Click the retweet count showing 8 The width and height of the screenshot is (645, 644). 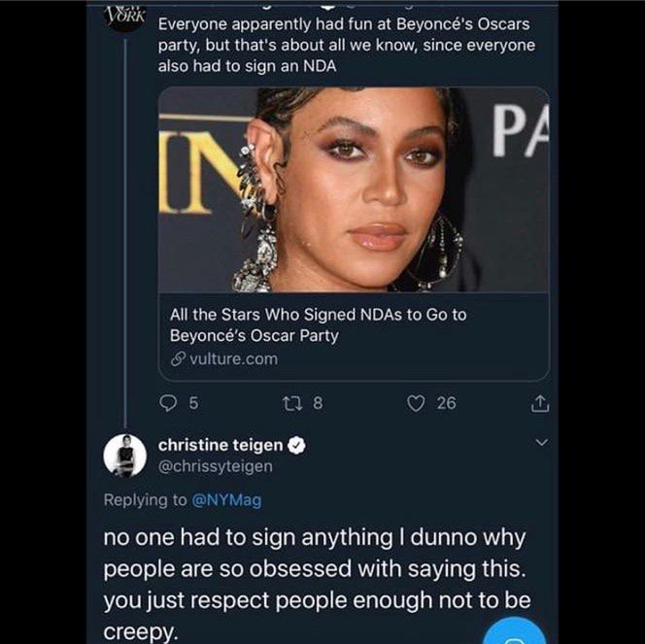pyautogui.click(x=317, y=403)
